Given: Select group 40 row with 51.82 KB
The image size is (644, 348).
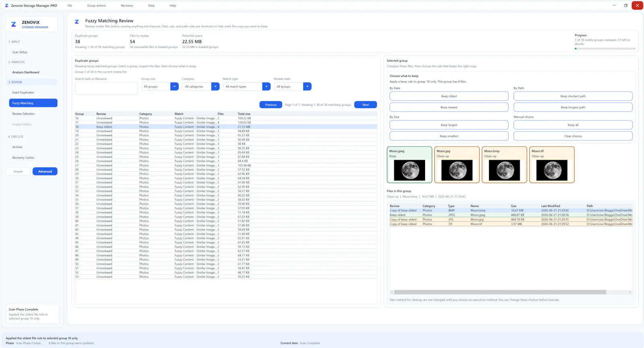Looking at the screenshot, I should pos(226,221).
